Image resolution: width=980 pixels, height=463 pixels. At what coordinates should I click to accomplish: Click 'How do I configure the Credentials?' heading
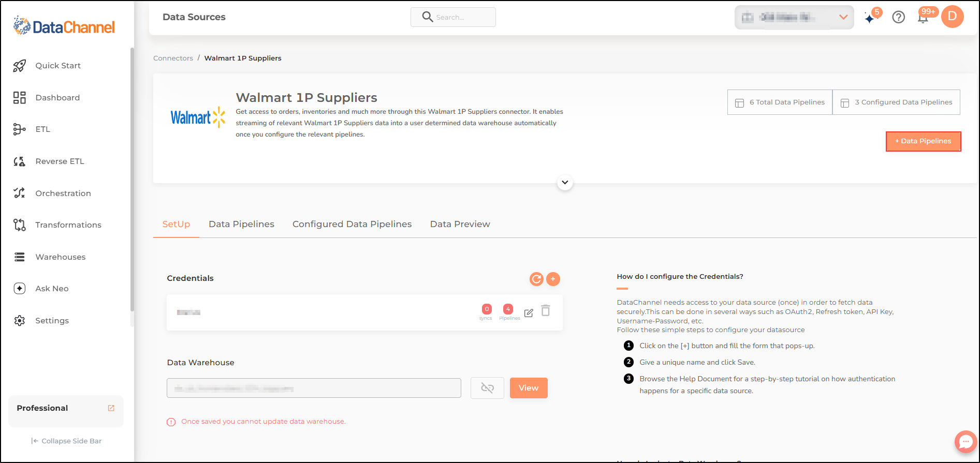680,277
